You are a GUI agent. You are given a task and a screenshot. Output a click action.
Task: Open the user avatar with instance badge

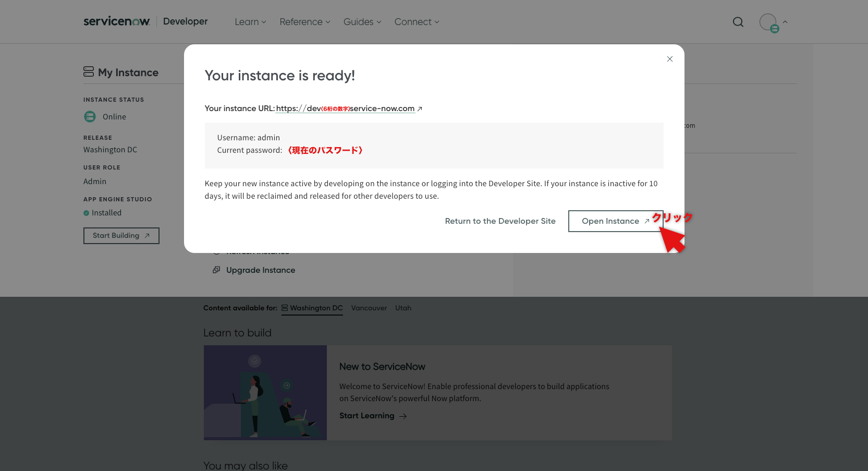point(768,22)
